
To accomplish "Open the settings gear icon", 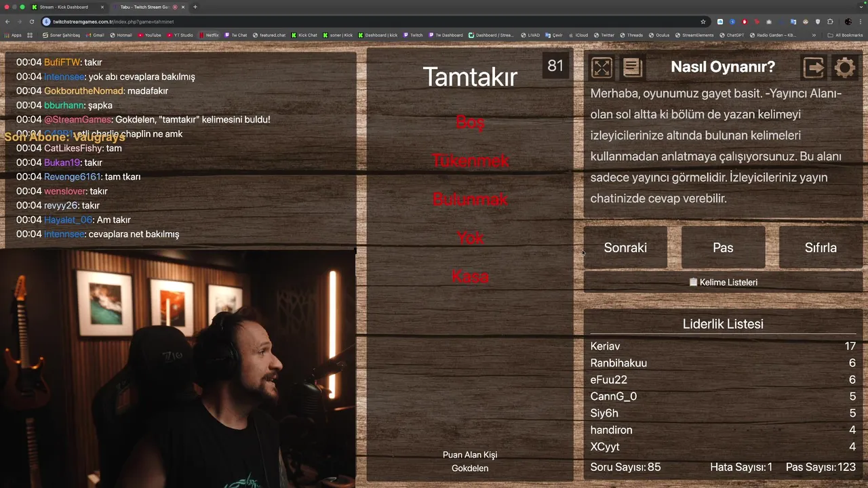I will (844, 67).
